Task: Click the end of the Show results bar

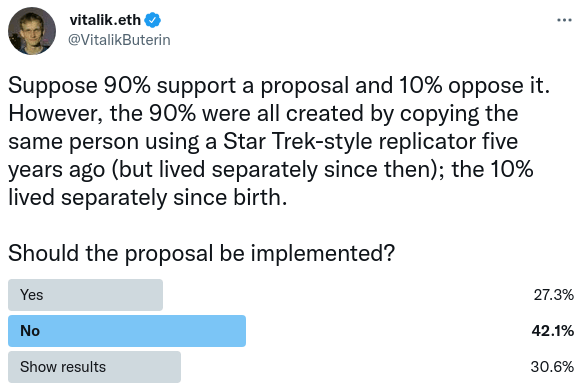Action: 177,367
